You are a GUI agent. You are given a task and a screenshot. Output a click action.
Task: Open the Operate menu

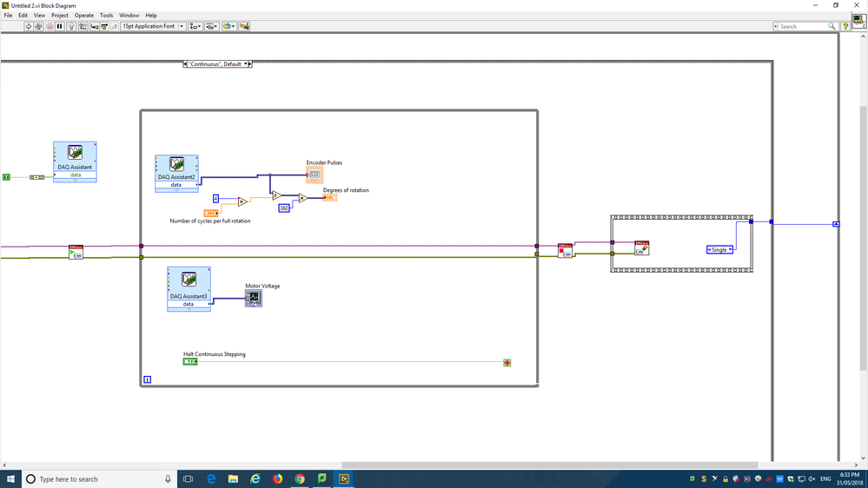click(x=84, y=16)
